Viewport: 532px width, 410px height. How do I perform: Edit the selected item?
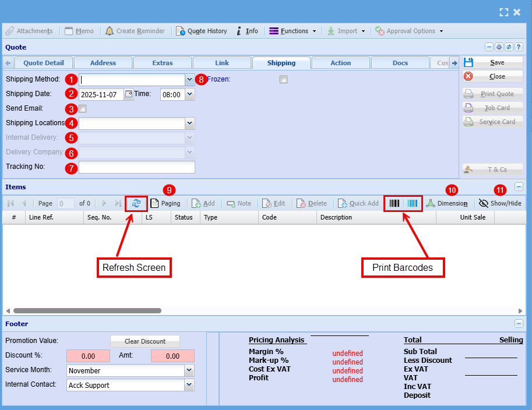(x=273, y=203)
